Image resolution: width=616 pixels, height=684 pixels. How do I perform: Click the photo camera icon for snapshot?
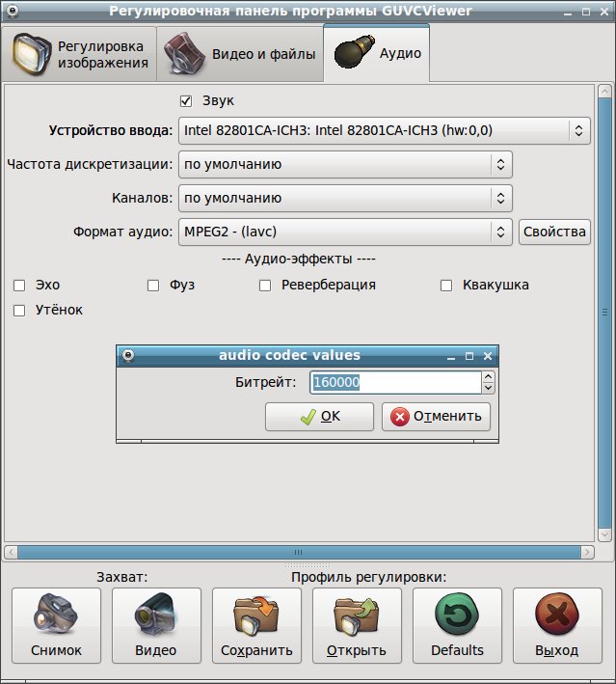point(56,615)
